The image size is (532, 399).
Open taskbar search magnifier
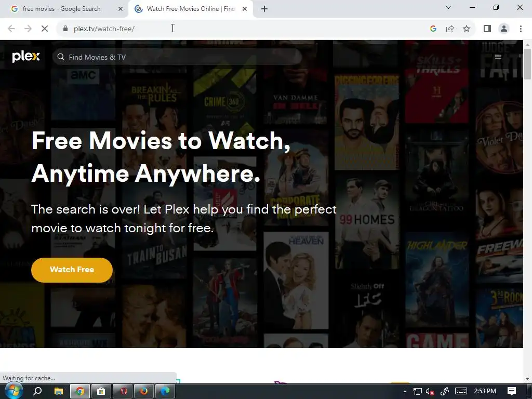tap(37, 391)
